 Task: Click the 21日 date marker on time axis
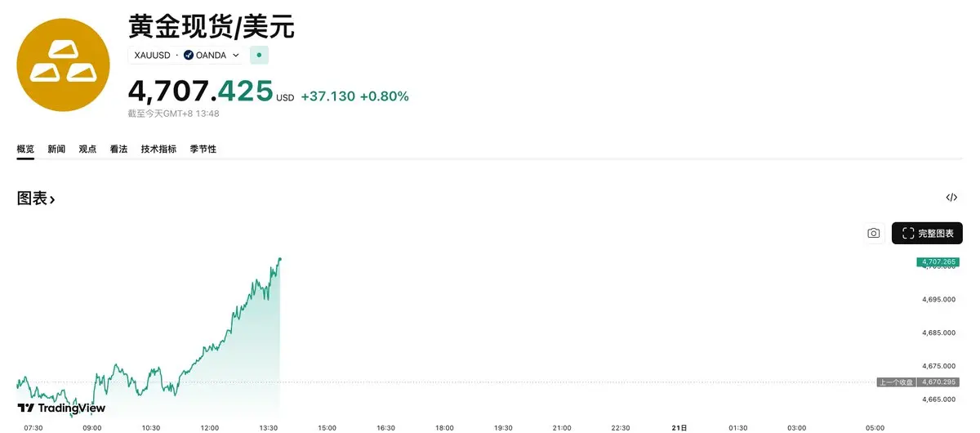[679, 427]
